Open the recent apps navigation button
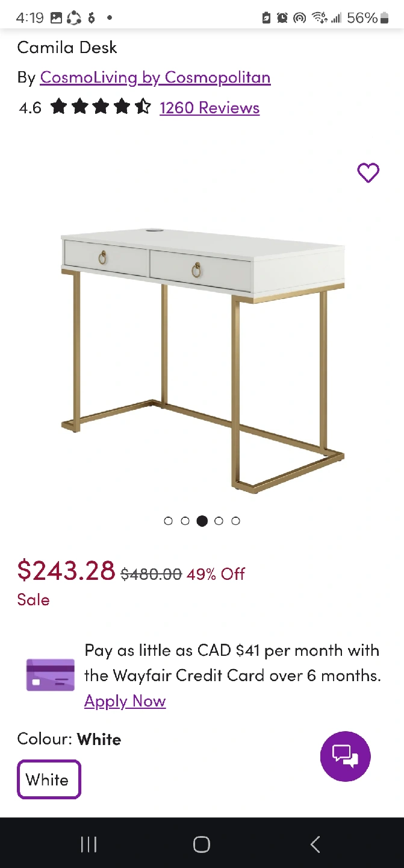Image resolution: width=404 pixels, height=868 pixels. pyautogui.click(x=89, y=844)
